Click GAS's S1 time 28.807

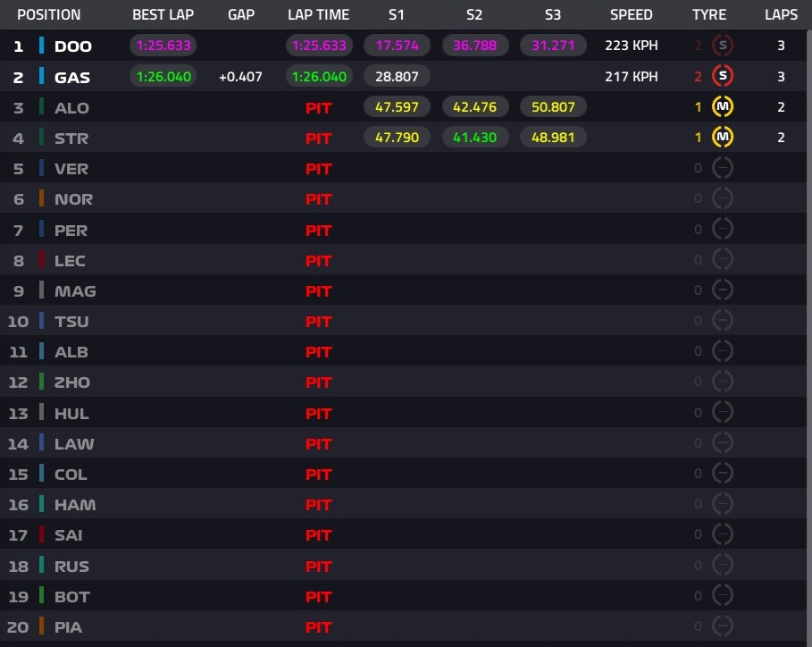[x=398, y=76]
